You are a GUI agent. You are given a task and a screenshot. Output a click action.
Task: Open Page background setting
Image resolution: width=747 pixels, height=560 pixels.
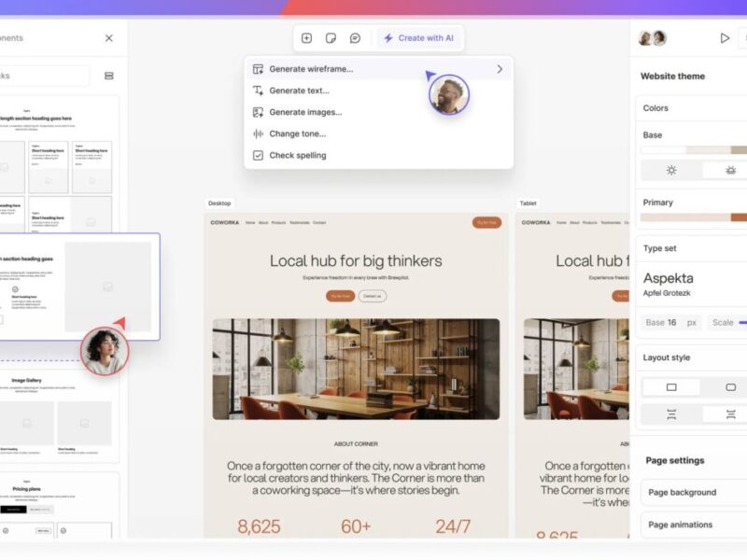click(694, 493)
